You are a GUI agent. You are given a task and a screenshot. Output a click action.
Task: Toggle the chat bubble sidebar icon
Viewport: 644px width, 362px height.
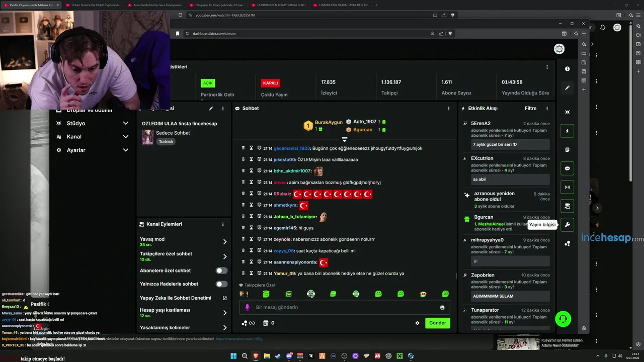click(x=567, y=168)
